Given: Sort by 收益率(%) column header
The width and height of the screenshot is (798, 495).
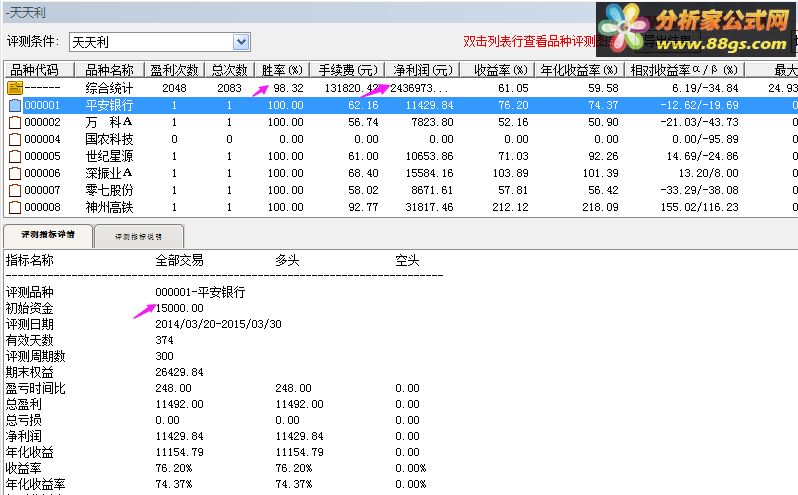Looking at the screenshot, I should [498, 70].
